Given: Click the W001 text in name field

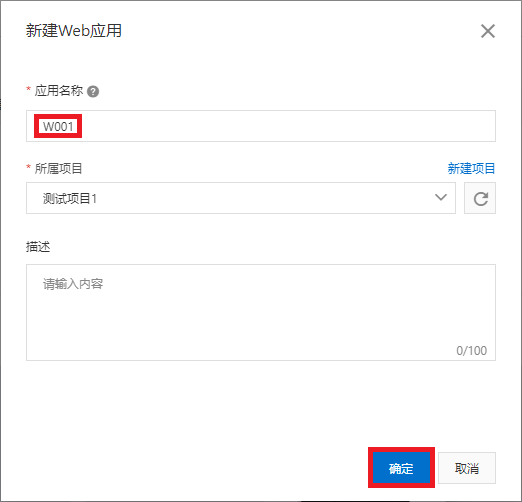Looking at the screenshot, I should (x=58, y=127).
